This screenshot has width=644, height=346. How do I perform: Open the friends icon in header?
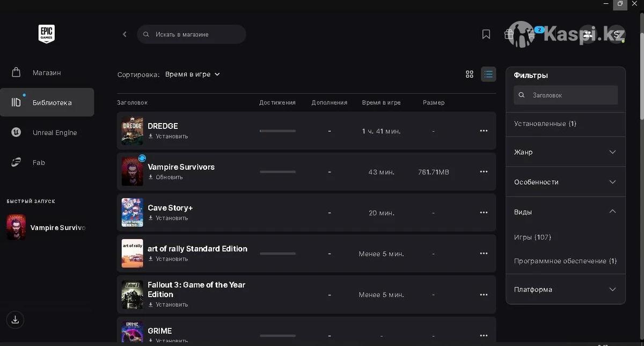point(588,34)
